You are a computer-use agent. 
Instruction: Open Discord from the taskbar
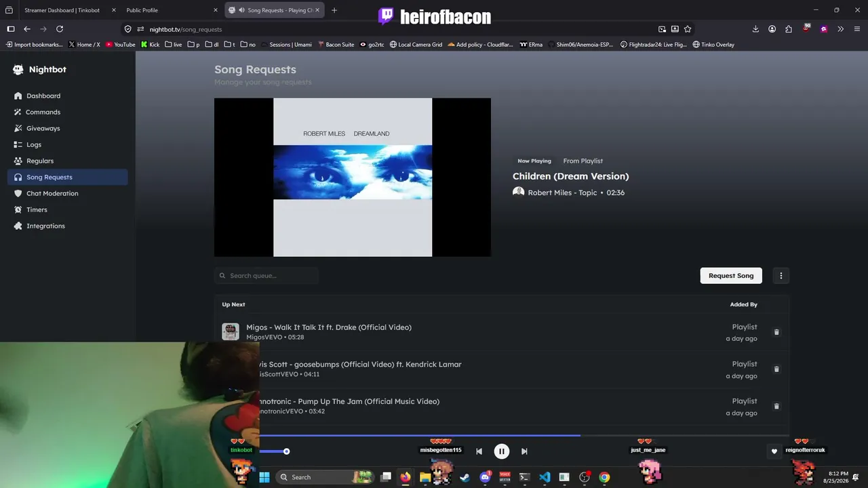coord(485,477)
